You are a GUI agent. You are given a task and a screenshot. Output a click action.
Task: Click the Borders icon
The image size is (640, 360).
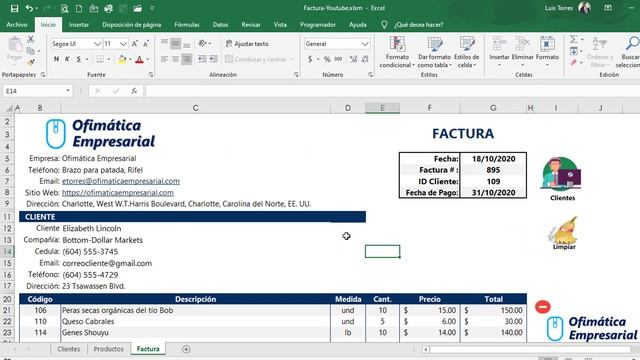pos(100,59)
